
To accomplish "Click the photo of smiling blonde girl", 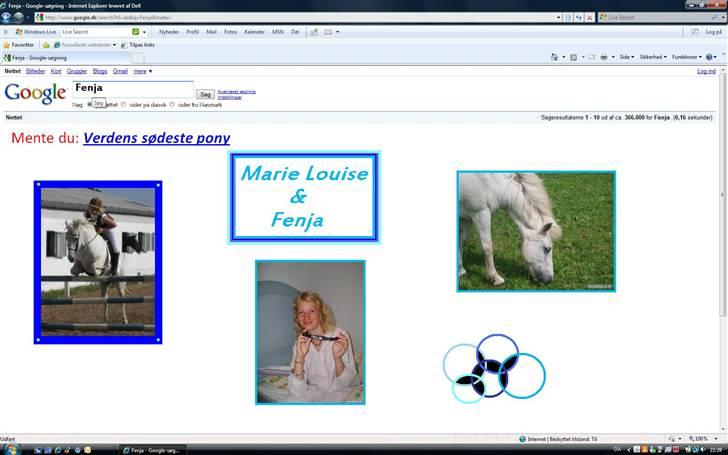I will coord(310,332).
